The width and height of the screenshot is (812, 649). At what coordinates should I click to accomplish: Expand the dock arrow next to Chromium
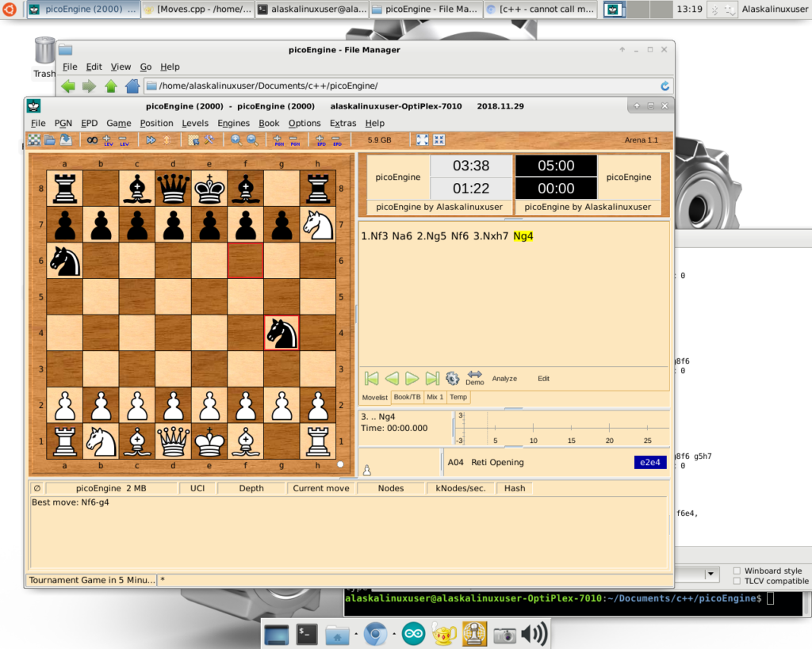tap(393, 634)
